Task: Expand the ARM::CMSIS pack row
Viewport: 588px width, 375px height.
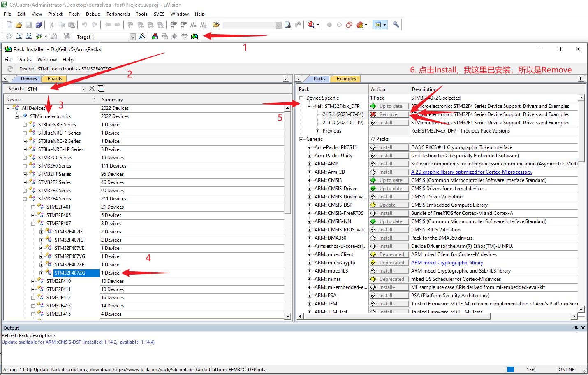Action: (x=309, y=180)
